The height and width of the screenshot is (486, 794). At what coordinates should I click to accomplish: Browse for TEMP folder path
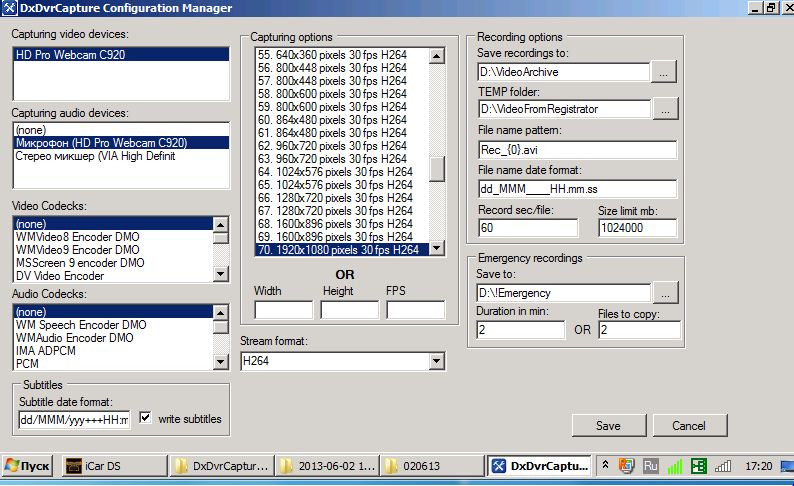click(x=665, y=109)
